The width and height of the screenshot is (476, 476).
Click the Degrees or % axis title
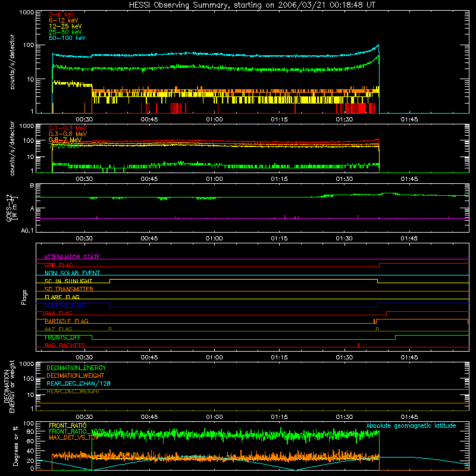point(15,446)
